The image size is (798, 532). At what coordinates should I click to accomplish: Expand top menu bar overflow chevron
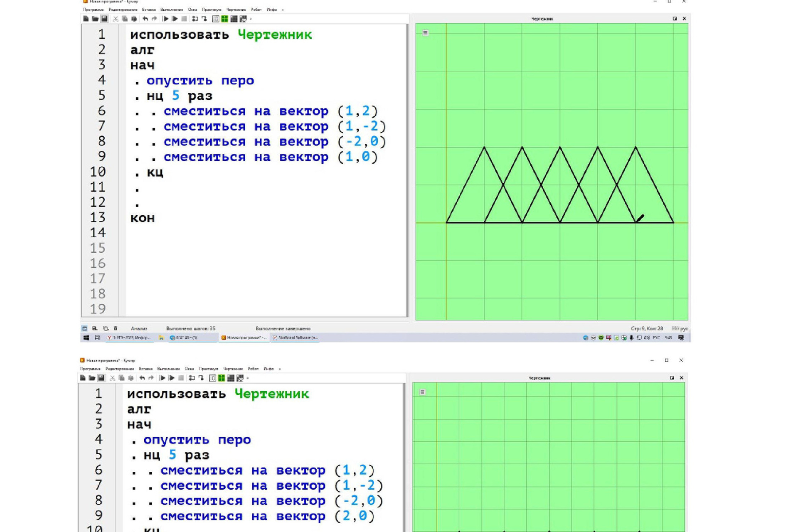[283, 10]
